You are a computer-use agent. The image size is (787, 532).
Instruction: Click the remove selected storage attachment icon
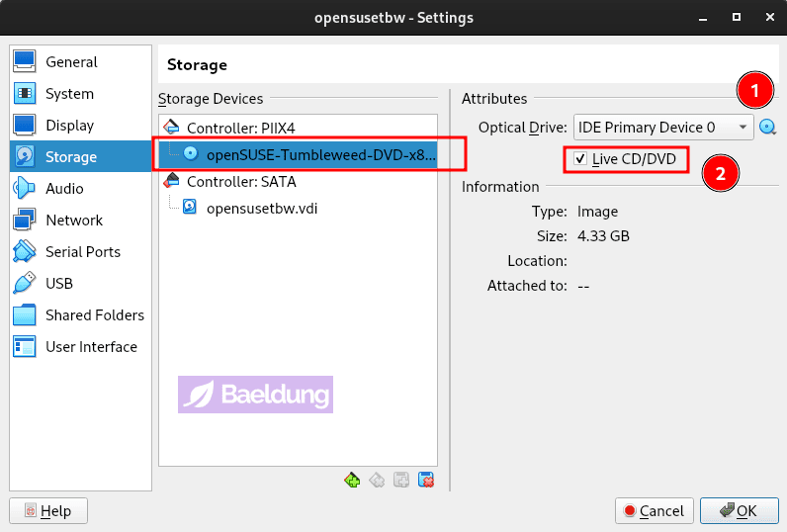[426, 481]
